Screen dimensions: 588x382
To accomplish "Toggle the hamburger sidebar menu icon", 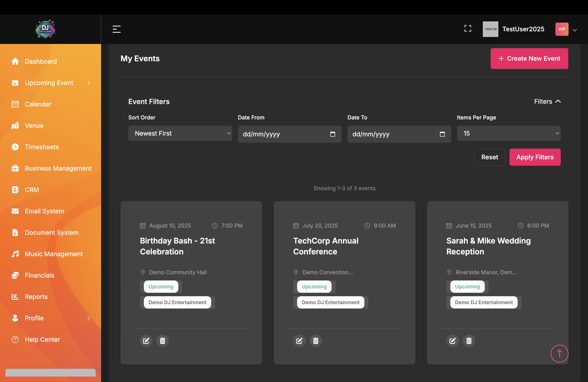I will [x=117, y=29].
